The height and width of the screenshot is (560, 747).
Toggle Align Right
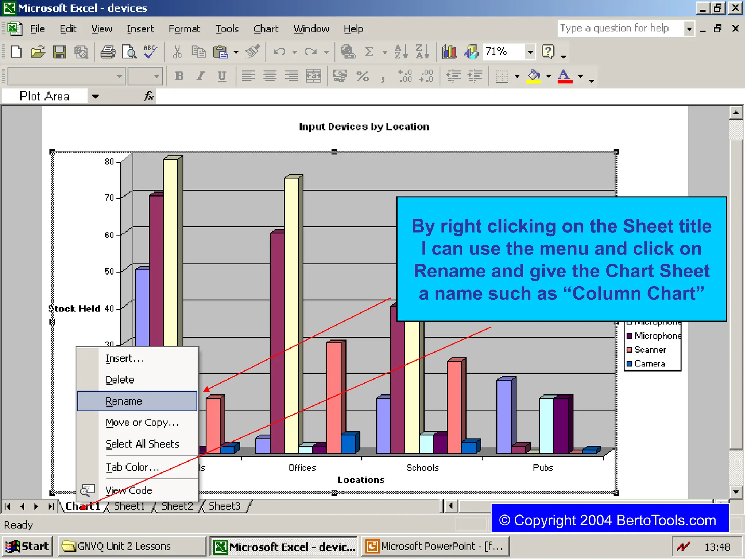[291, 76]
